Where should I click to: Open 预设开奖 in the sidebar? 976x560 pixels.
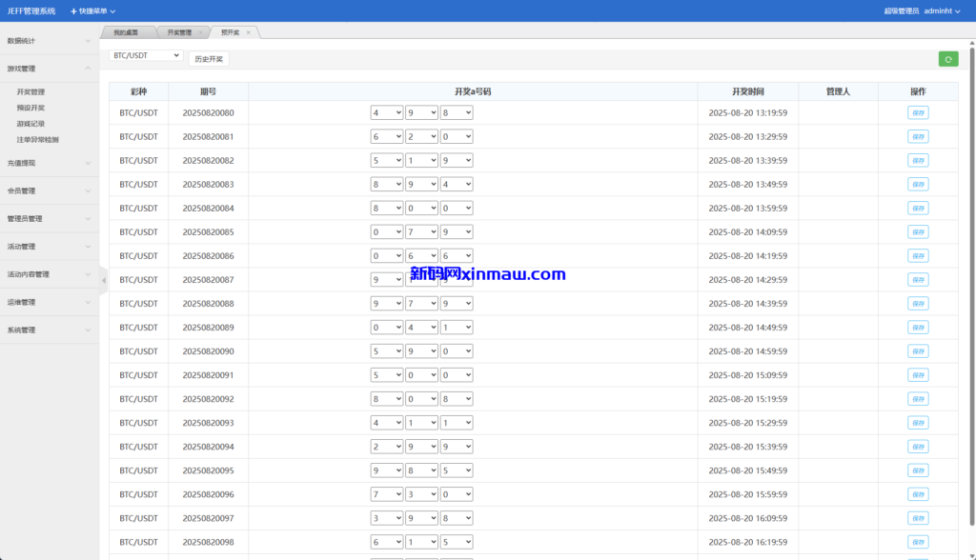click(30, 108)
